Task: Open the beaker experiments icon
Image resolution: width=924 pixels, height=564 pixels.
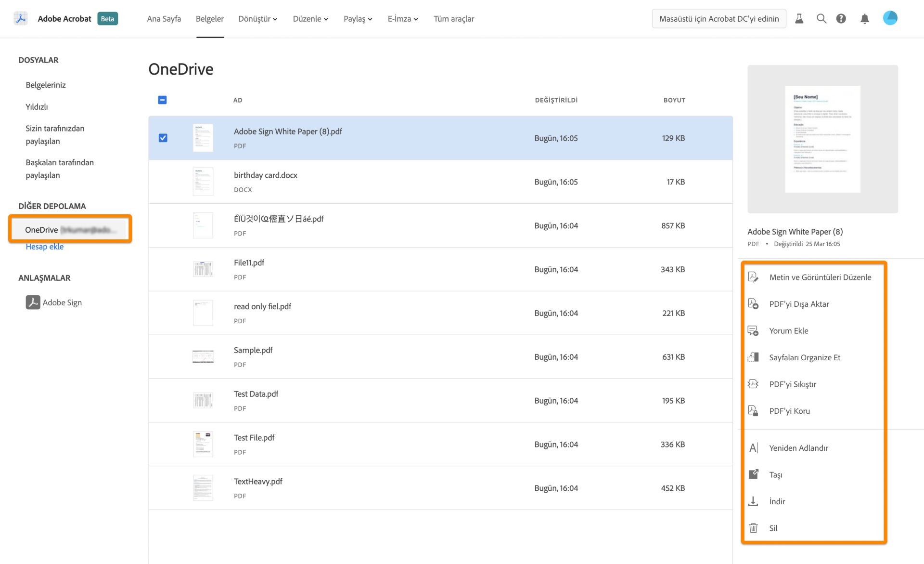Action: (x=799, y=19)
